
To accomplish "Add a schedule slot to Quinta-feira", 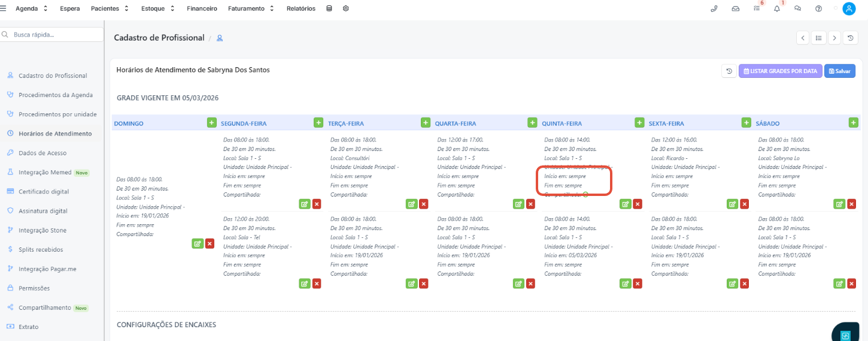I will tap(639, 122).
